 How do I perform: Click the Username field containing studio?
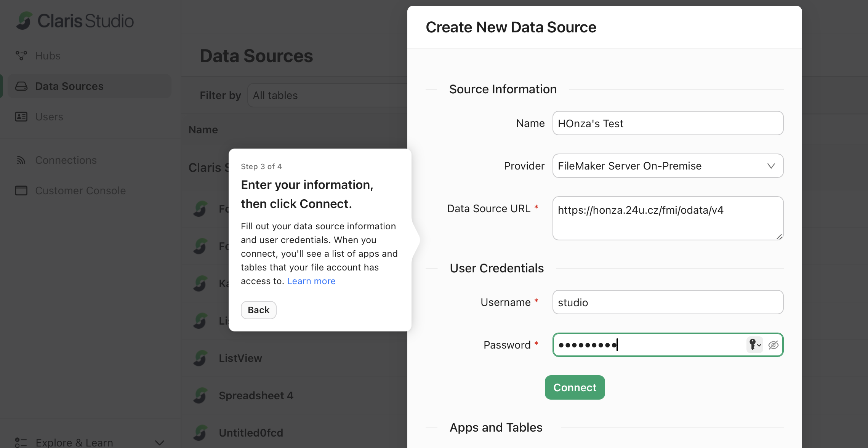click(668, 302)
